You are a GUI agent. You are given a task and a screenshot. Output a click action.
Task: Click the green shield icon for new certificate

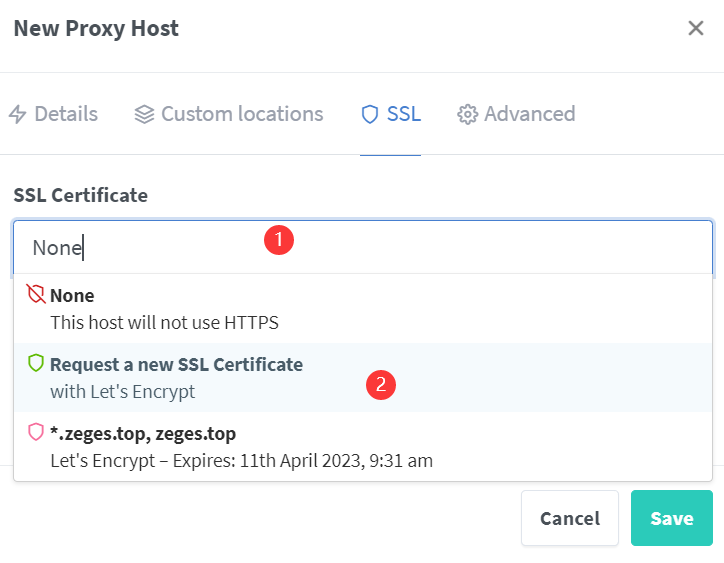point(36,364)
